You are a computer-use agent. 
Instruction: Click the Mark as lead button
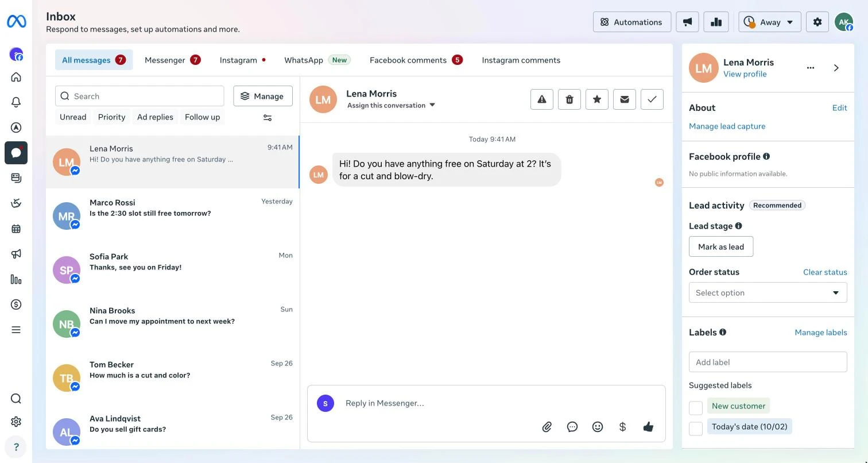point(721,246)
